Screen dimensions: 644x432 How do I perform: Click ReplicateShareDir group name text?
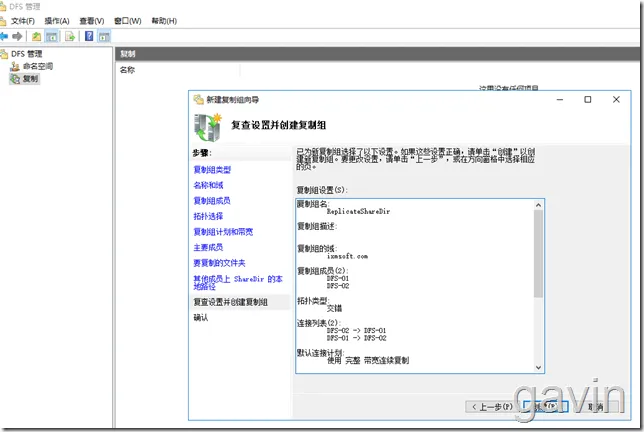point(358,211)
